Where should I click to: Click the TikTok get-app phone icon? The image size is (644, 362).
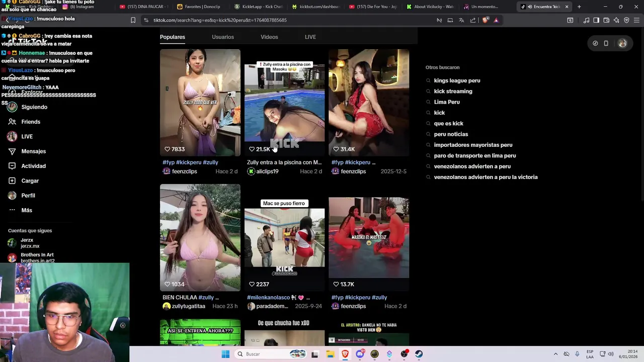click(606, 43)
